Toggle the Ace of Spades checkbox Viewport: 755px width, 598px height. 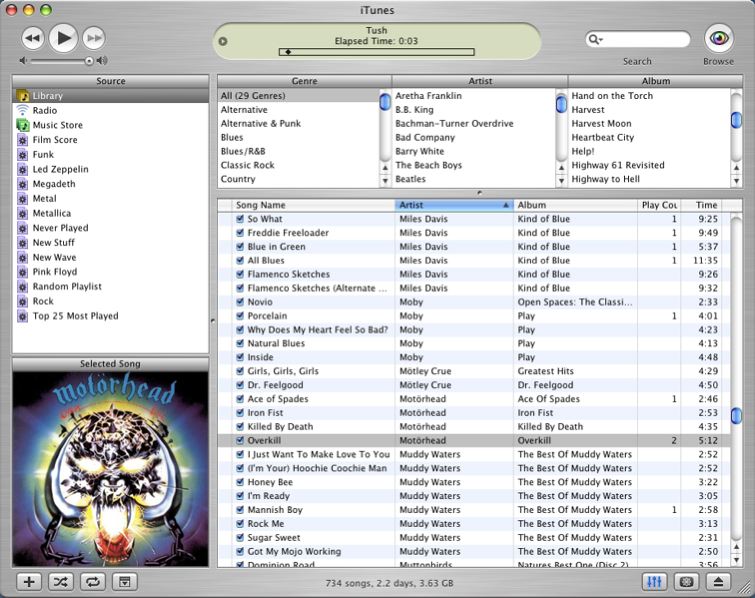240,399
